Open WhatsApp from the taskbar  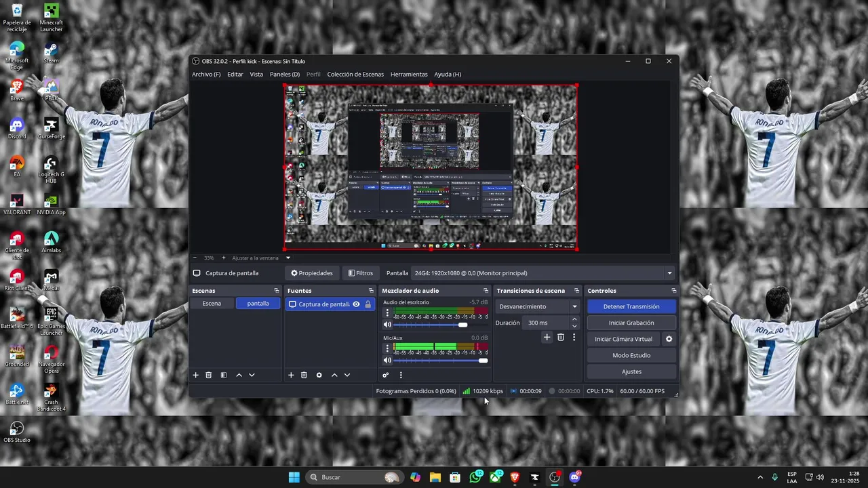pyautogui.click(x=475, y=477)
